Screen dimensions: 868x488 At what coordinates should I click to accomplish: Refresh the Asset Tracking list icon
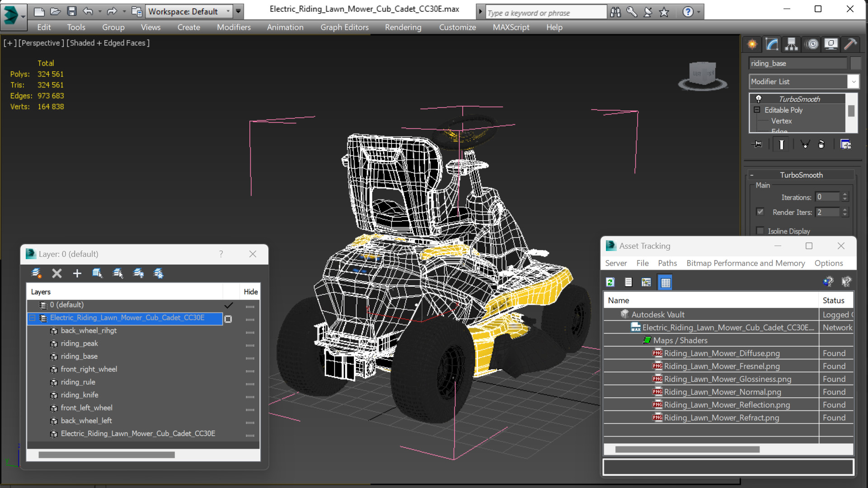[x=610, y=282]
